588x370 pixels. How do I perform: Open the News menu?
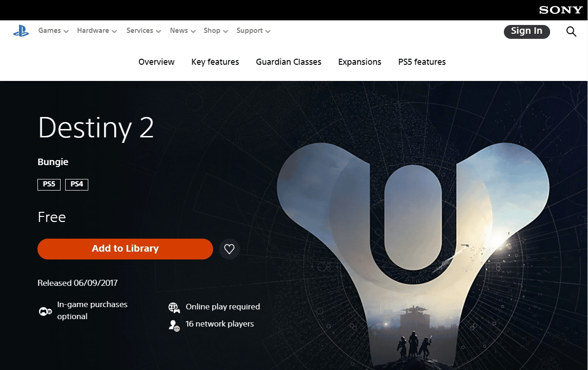coord(183,31)
